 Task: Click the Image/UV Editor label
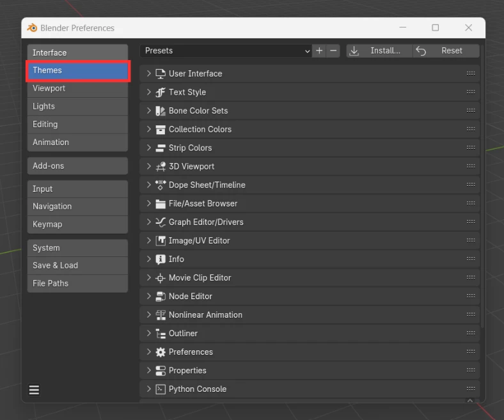(200, 241)
